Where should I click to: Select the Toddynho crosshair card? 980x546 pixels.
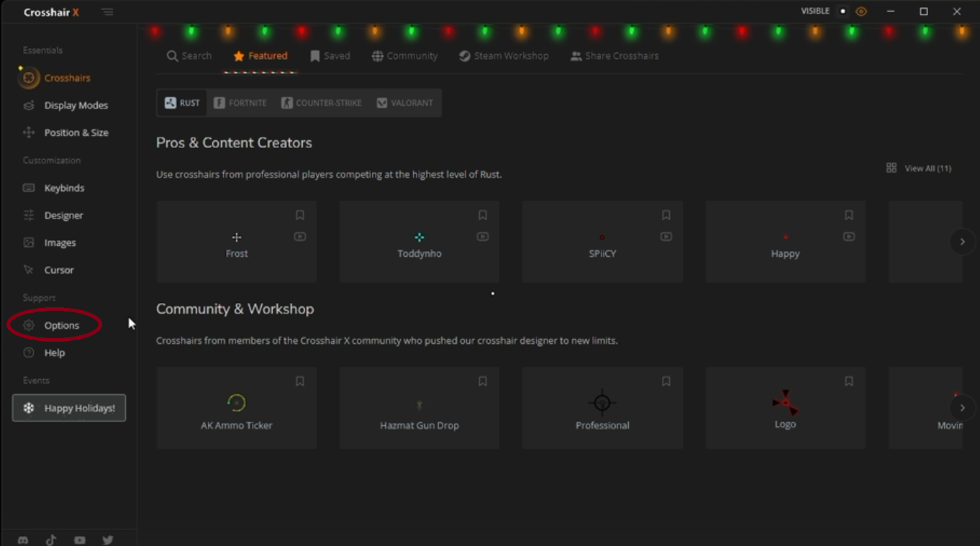pyautogui.click(x=419, y=242)
